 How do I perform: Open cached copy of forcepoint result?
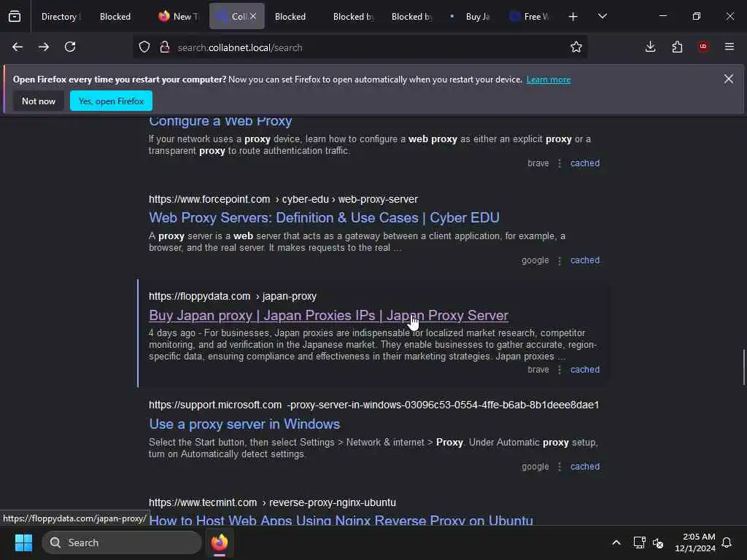(x=585, y=260)
